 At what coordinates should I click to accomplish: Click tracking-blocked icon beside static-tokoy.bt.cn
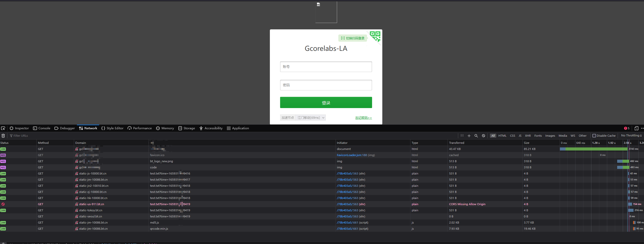tap(77, 210)
